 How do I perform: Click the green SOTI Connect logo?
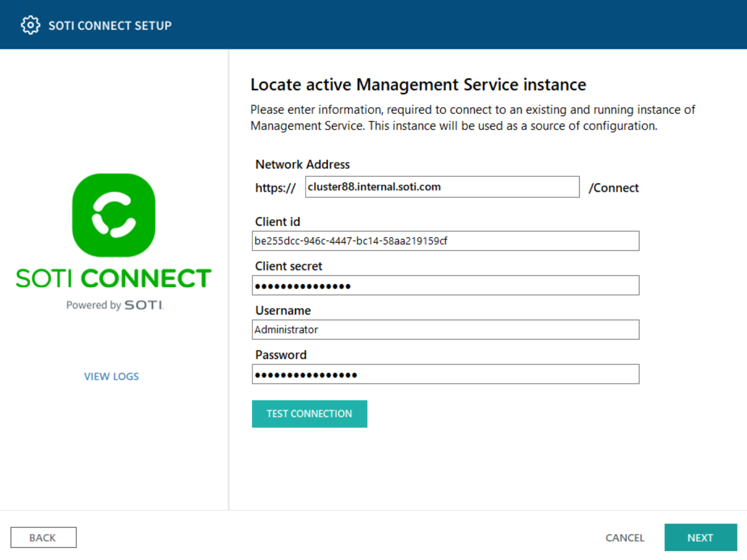pos(114,215)
